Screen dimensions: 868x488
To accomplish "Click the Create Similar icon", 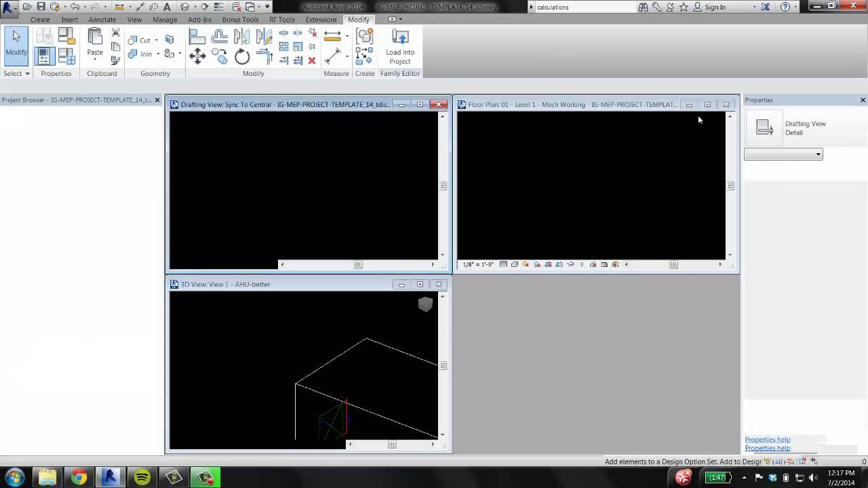I will pos(364,56).
